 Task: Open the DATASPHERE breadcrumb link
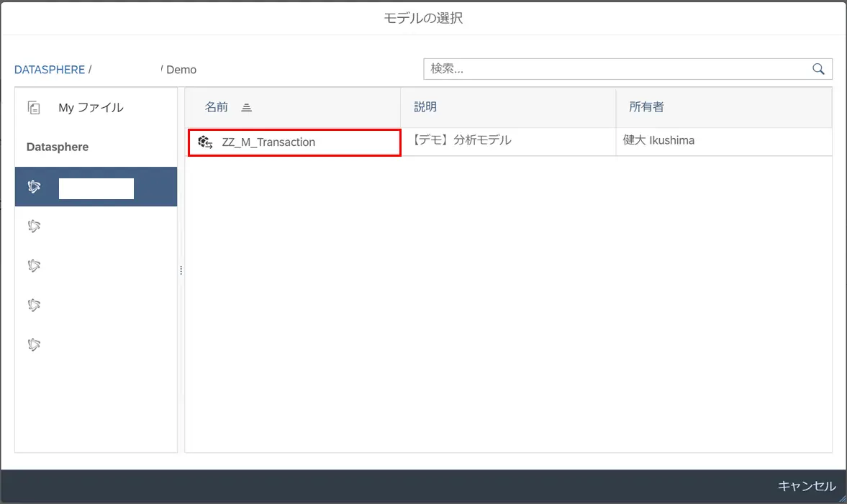(x=50, y=70)
